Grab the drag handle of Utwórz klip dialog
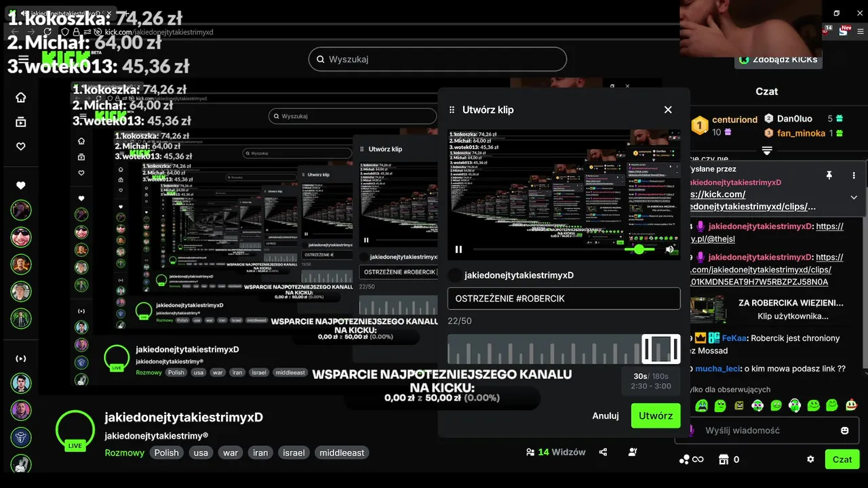868x488 pixels. pos(452,110)
